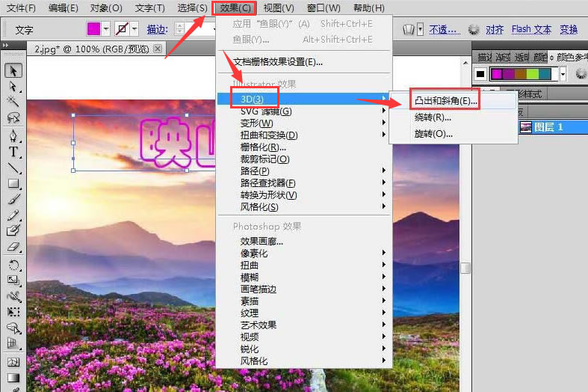The image size is (588, 392).
Task: Select the Pen tool
Action: point(13,135)
